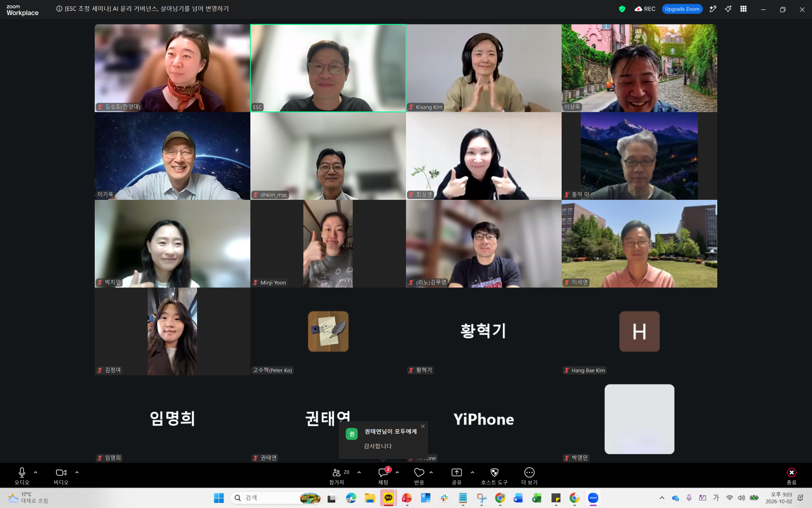Toggle the video camera button
This screenshot has height=508, width=812.
click(61, 476)
